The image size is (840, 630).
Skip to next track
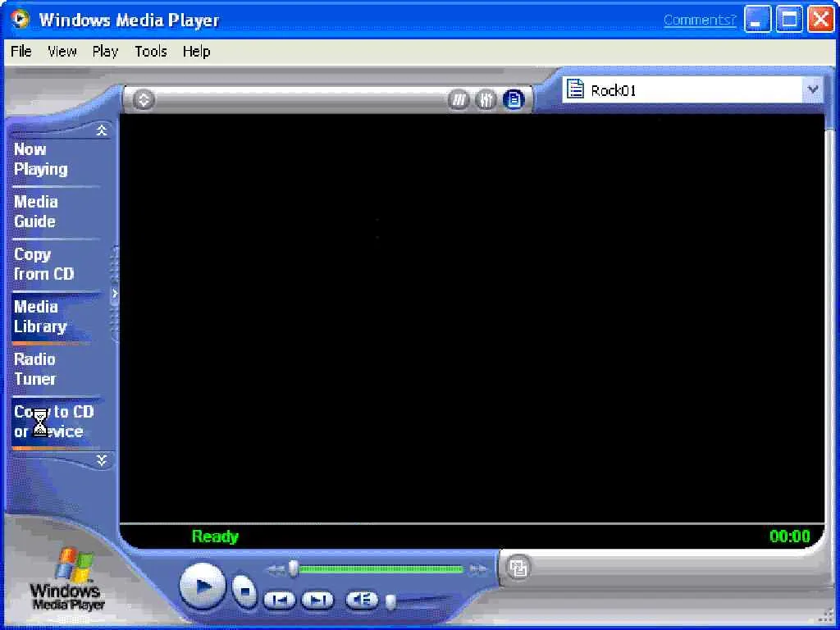coord(318,600)
